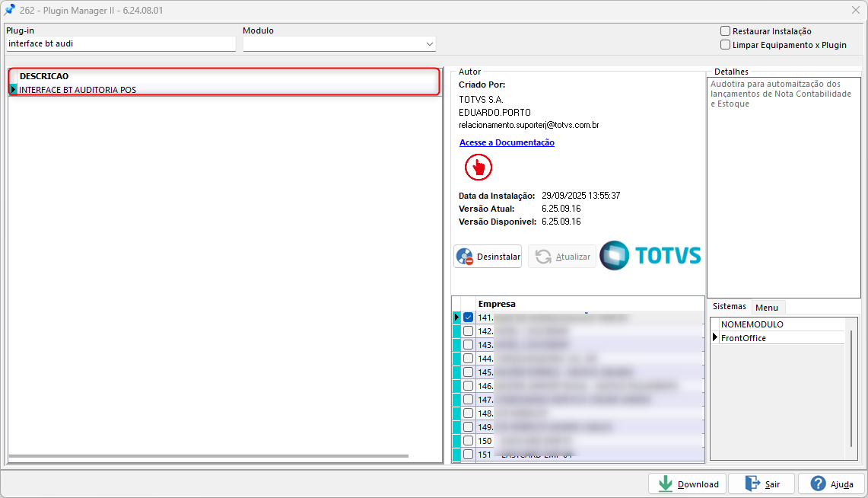The height and width of the screenshot is (498, 868).
Task: Click the red hand documentation icon
Action: tap(479, 167)
